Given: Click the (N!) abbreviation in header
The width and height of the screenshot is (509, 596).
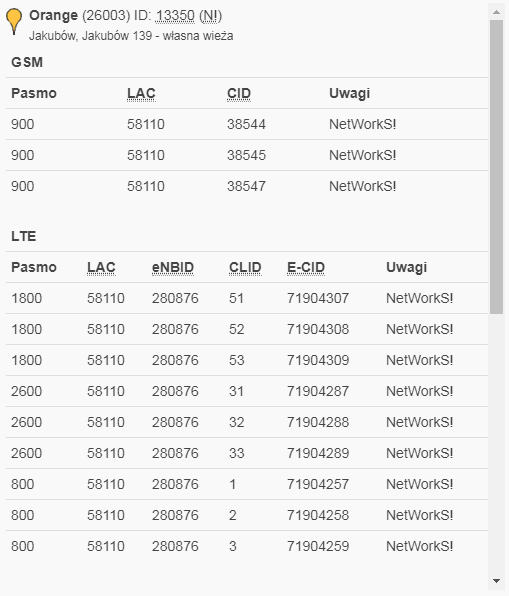Looking at the screenshot, I should pyautogui.click(x=210, y=16).
